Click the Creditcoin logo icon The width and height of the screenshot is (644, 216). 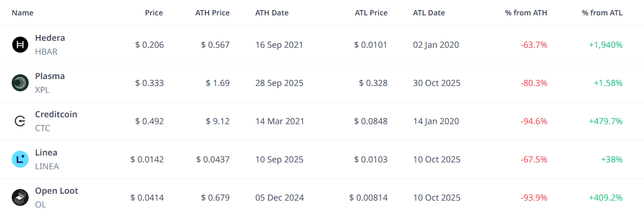click(20, 122)
